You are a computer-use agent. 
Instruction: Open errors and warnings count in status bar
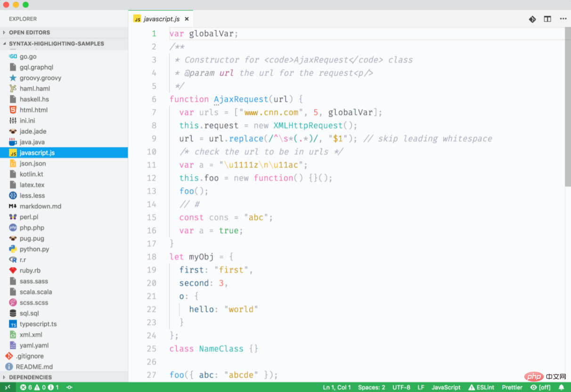[40, 387]
